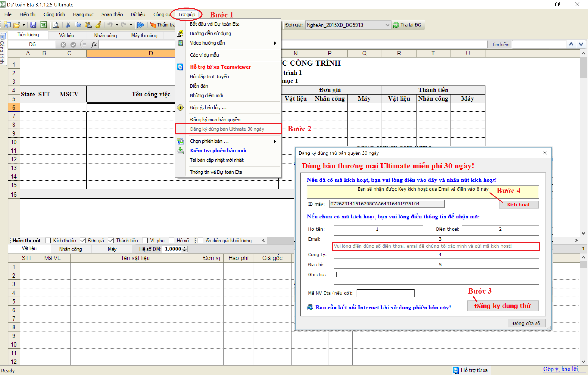Click the Cut scissors icon
Viewport: 588px width, 375px height.
point(68,25)
